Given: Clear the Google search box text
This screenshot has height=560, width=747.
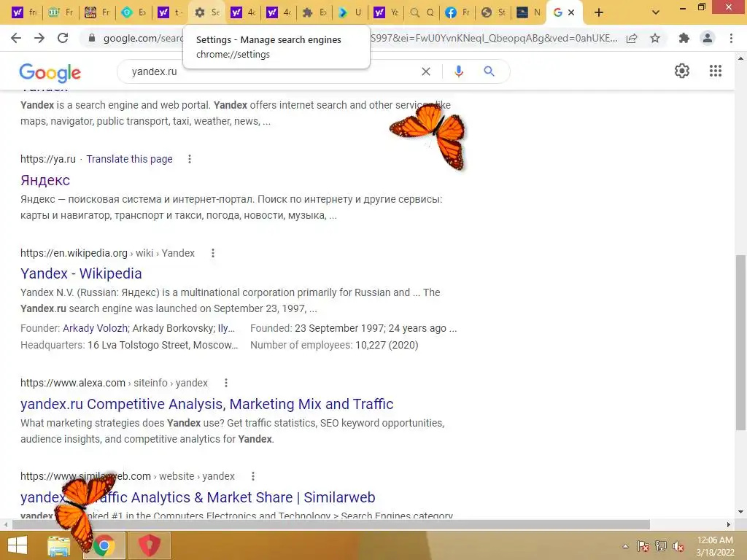Looking at the screenshot, I should (x=426, y=71).
